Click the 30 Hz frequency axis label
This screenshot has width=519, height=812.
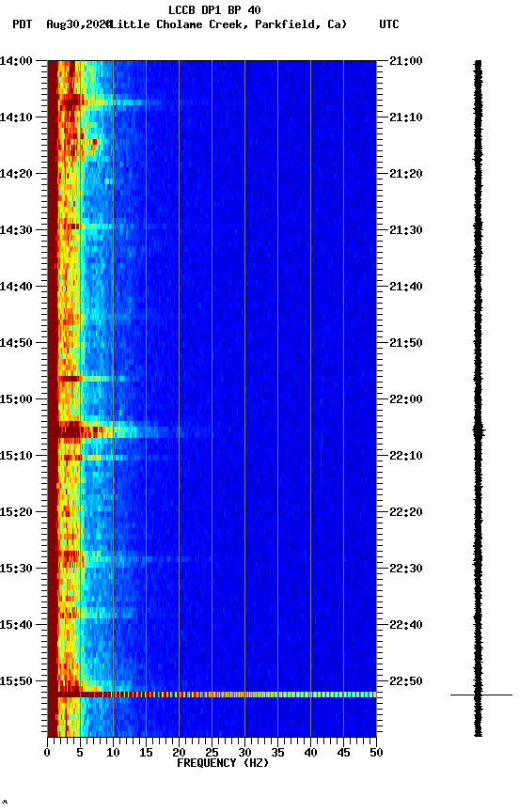click(x=244, y=753)
